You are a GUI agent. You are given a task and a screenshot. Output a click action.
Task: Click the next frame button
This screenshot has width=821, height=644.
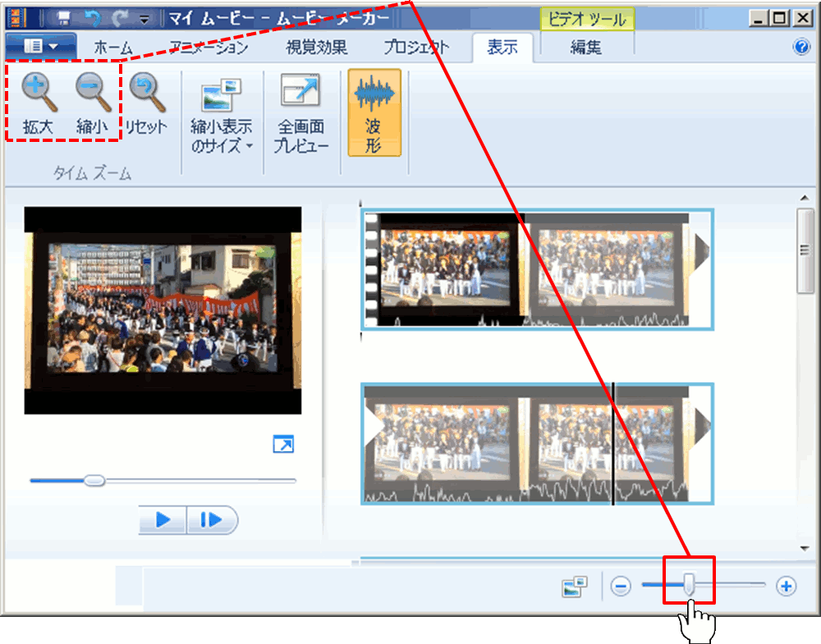(x=212, y=519)
